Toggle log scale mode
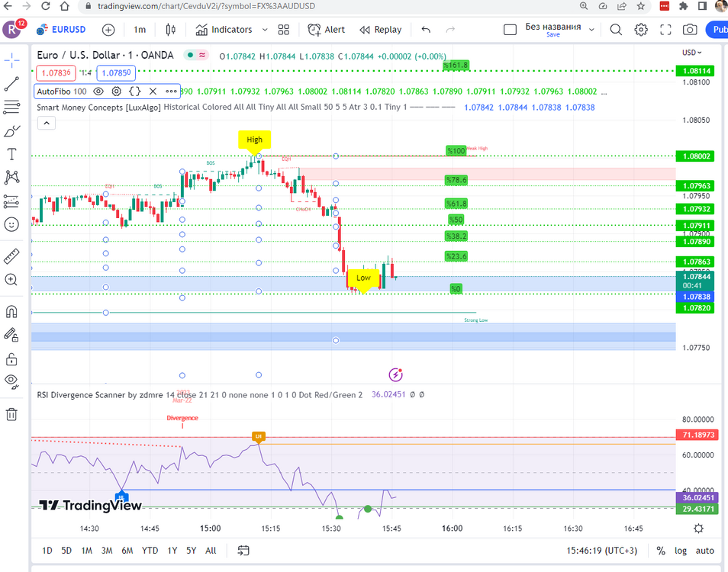This screenshot has width=728, height=572. point(681,551)
